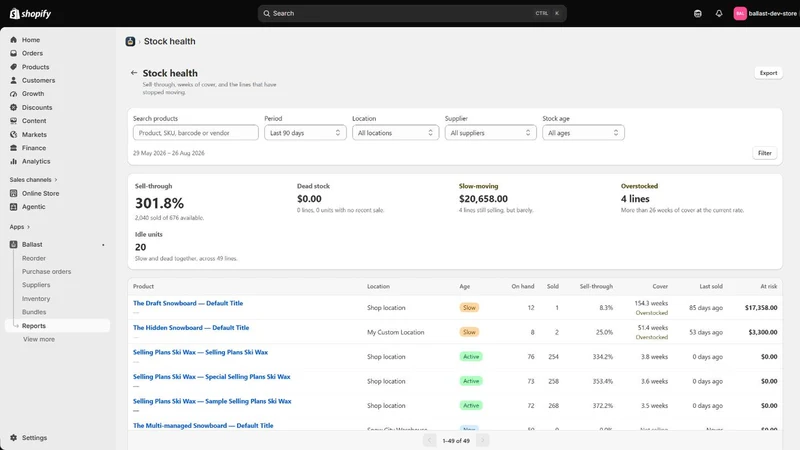This screenshot has height=450, width=800.
Task: Click the Filter button
Action: coord(764,153)
